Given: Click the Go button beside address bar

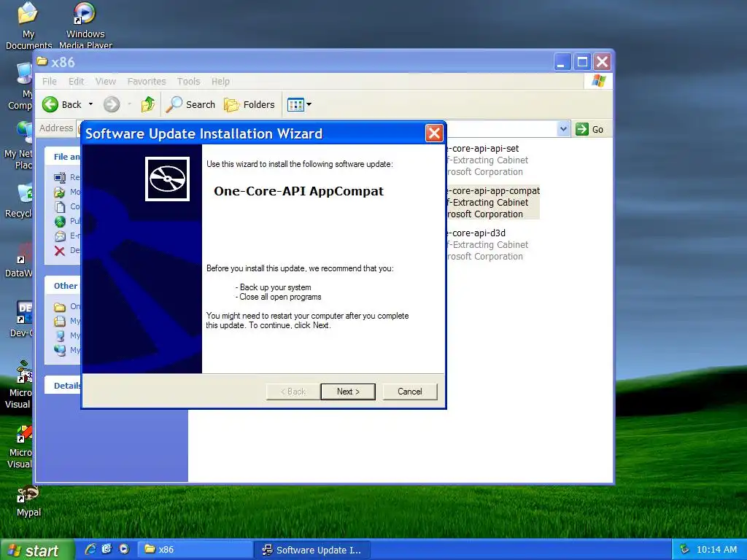Looking at the screenshot, I should (x=589, y=129).
